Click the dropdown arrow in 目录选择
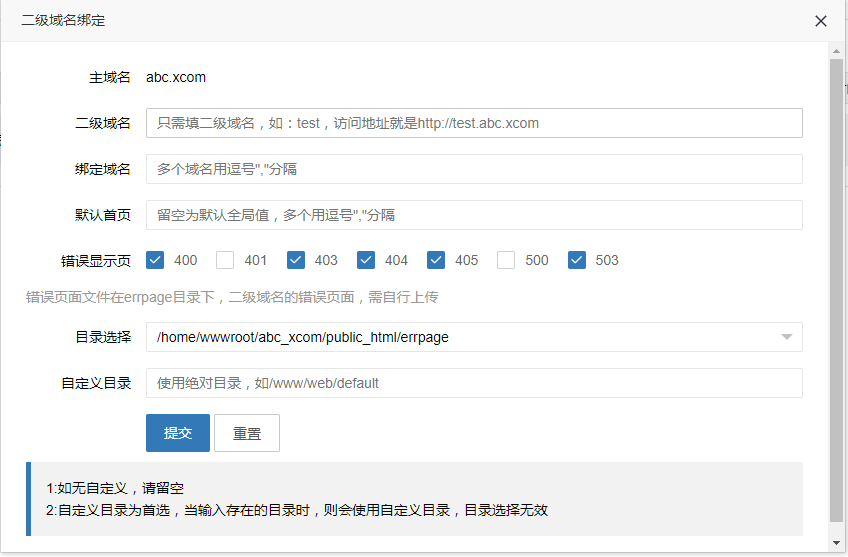Viewport: 848px width, 557px height. [x=787, y=337]
